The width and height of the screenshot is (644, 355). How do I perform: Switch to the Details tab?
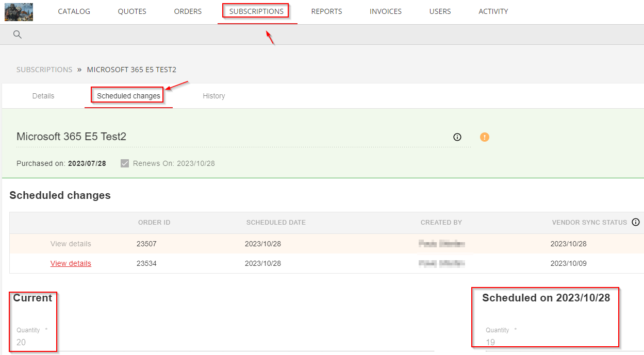(43, 96)
